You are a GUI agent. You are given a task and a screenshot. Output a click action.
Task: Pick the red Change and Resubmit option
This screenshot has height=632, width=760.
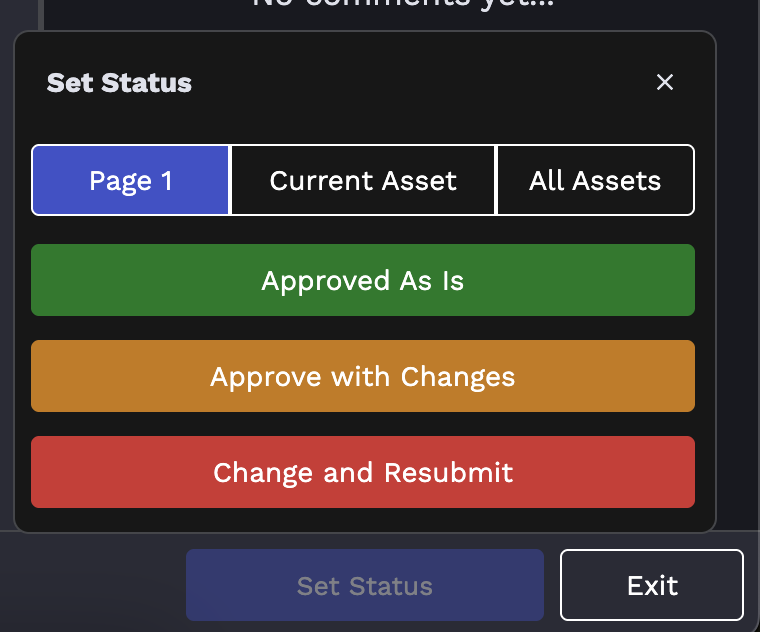pyautogui.click(x=363, y=472)
